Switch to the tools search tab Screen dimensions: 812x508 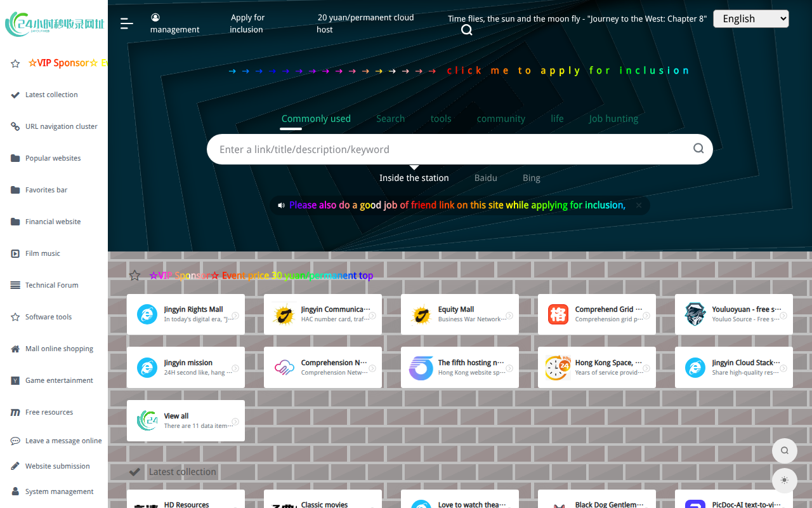click(x=441, y=119)
